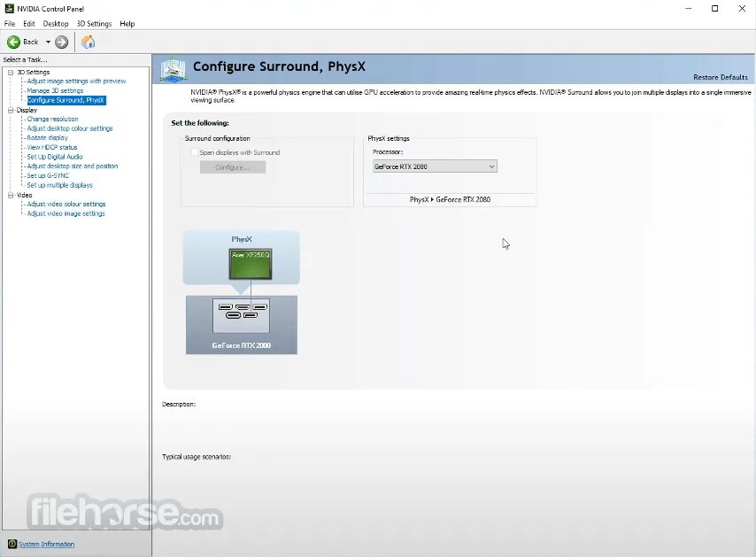
Task: Open Adjust video colour settings
Action: click(x=66, y=204)
